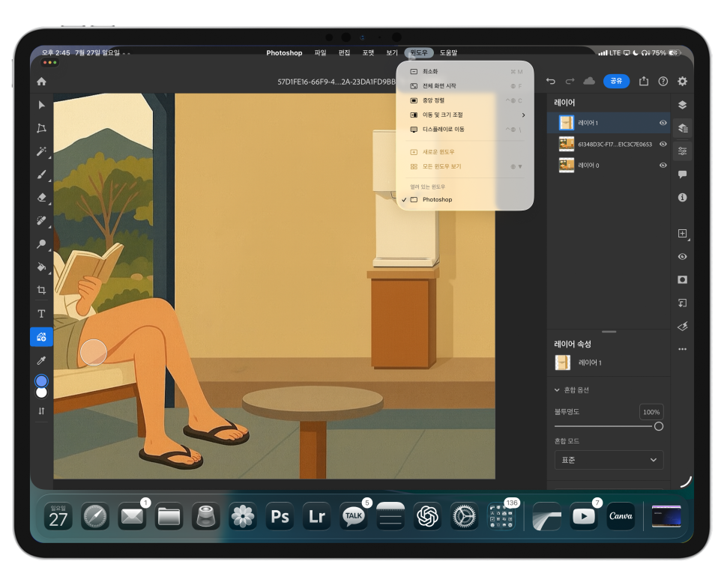Image resolution: width=724 pixels, height=588 pixels.
Task: Open KakaoTalk from the dock
Action: [354, 516]
